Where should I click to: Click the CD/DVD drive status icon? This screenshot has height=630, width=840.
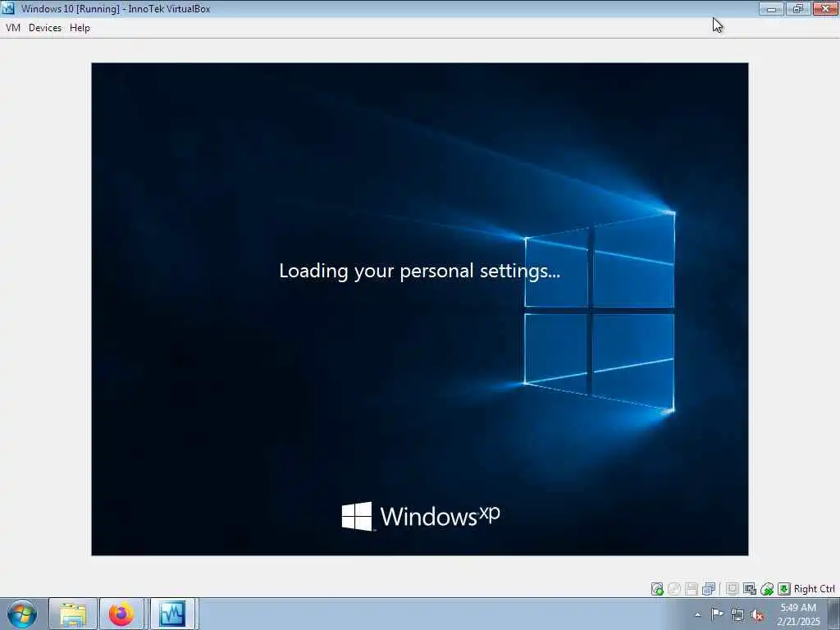coord(674,589)
